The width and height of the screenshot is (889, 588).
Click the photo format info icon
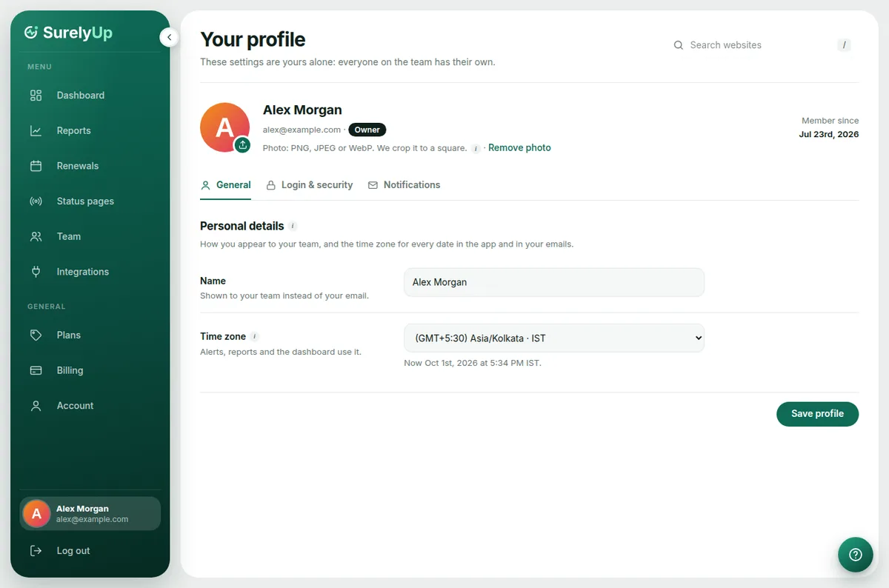pyautogui.click(x=476, y=148)
